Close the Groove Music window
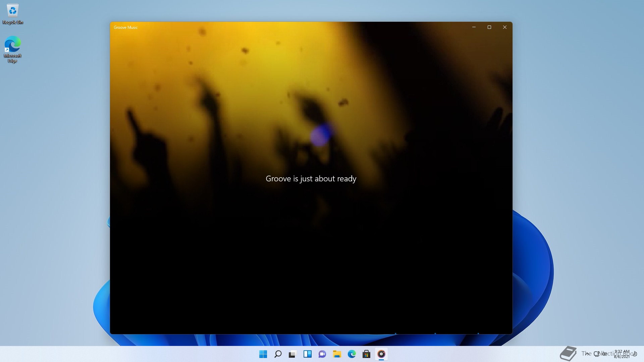The height and width of the screenshot is (362, 644). 505,27
